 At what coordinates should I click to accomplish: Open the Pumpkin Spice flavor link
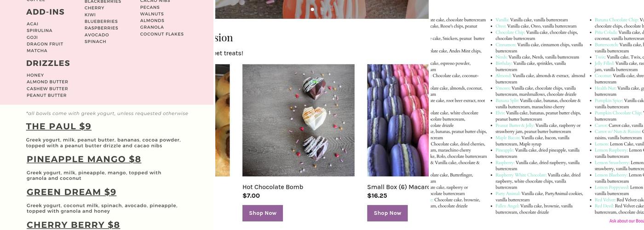609,101
